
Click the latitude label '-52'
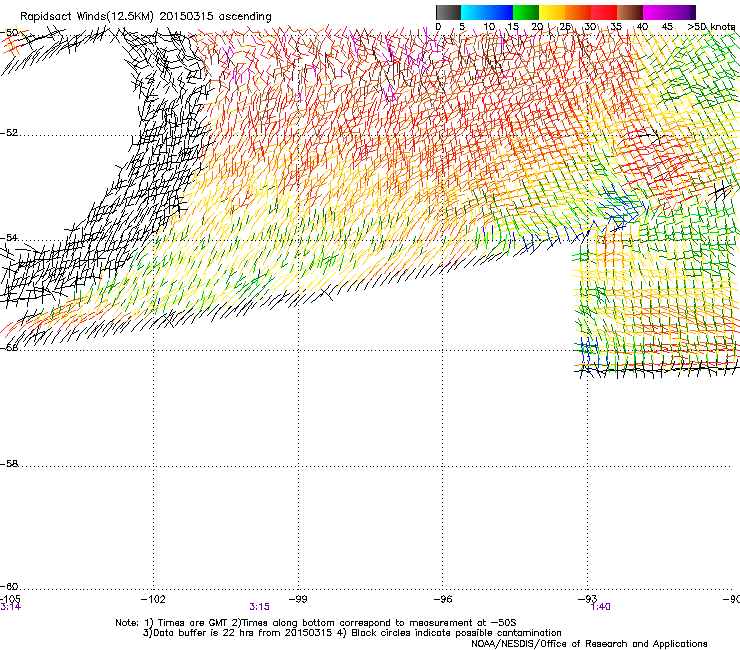[x=9, y=133]
